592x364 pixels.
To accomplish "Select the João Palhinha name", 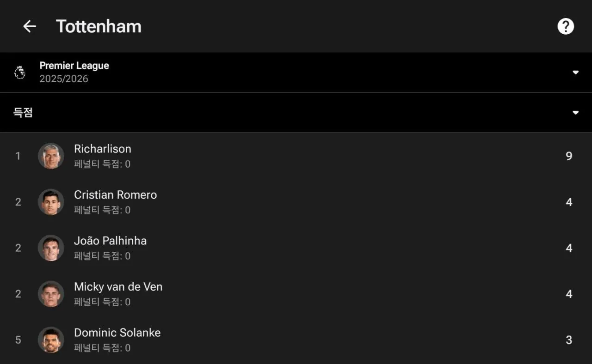I will pos(110,241).
